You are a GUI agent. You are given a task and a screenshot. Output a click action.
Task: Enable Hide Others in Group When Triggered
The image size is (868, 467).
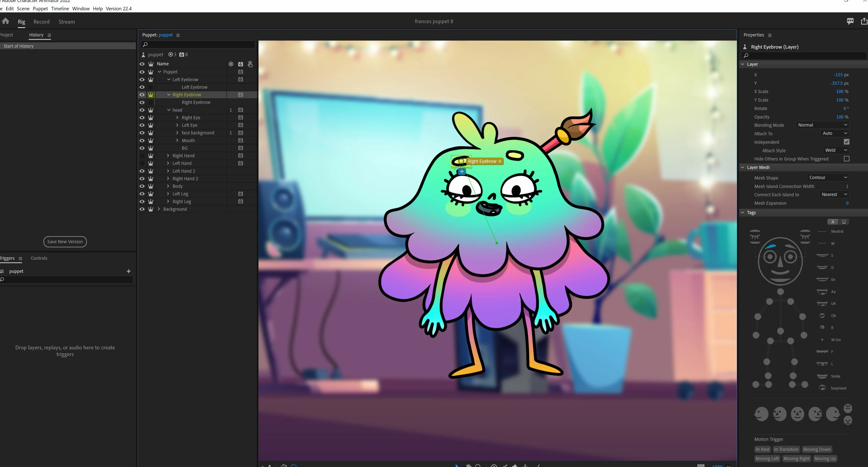coord(846,159)
